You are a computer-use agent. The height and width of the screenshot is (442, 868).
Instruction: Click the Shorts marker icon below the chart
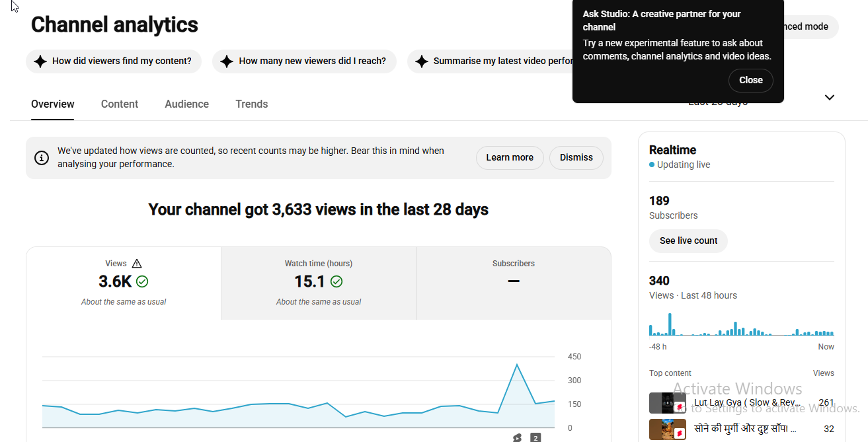tap(518, 437)
